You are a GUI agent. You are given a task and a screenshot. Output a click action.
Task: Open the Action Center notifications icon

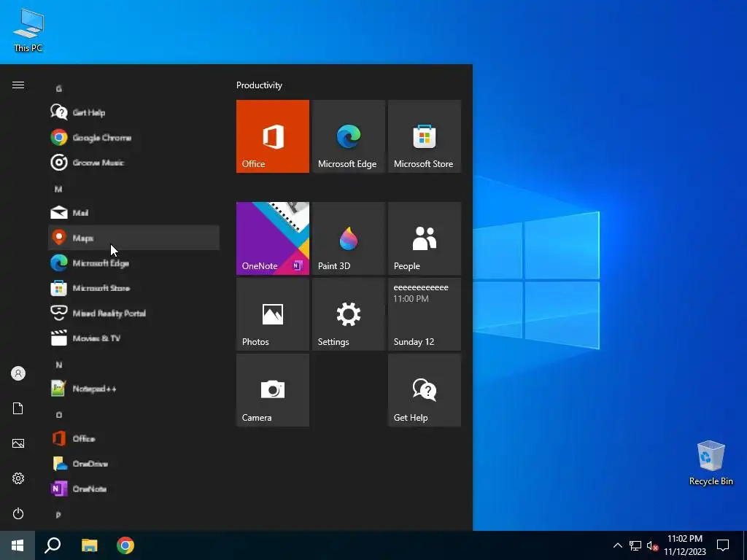click(x=723, y=545)
